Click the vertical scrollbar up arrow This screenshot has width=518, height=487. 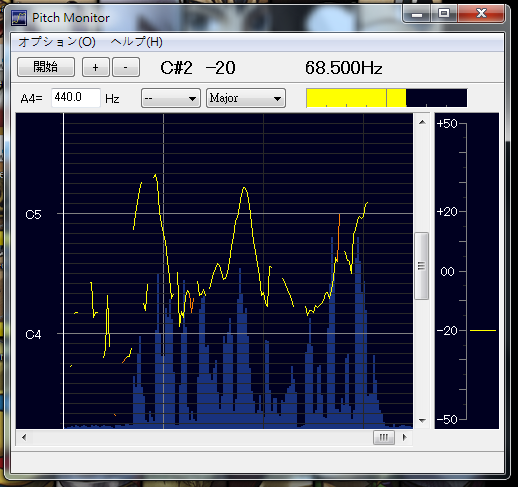(422, 122)
